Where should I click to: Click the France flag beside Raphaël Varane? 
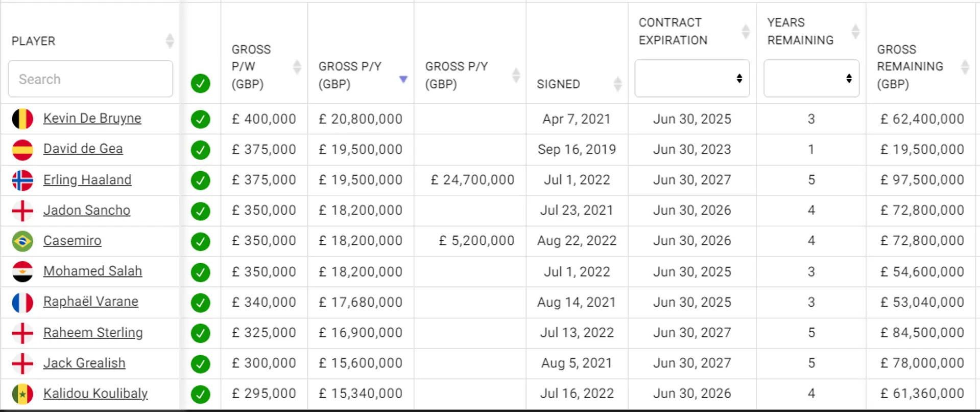click(x=22, y=302)
